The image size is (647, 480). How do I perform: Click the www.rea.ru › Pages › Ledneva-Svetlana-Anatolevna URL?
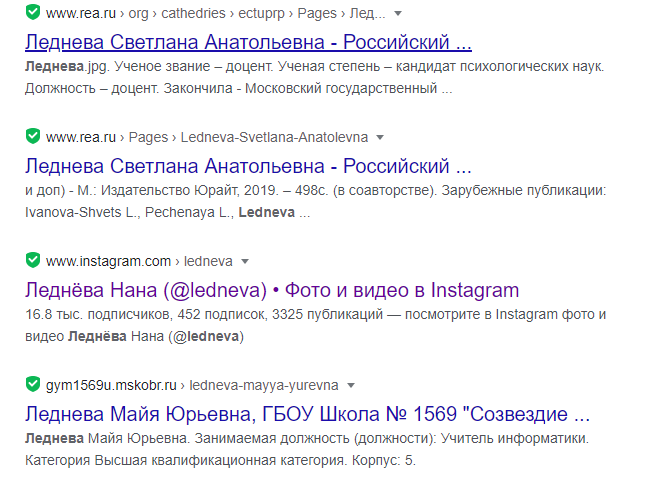207,137
